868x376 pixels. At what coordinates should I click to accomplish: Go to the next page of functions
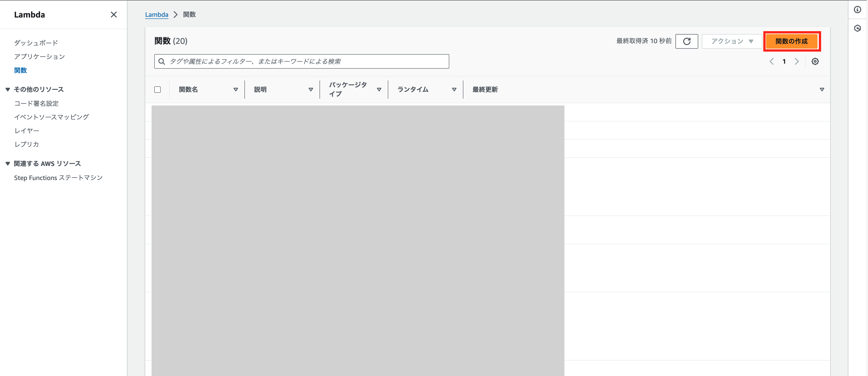point(797,61)
